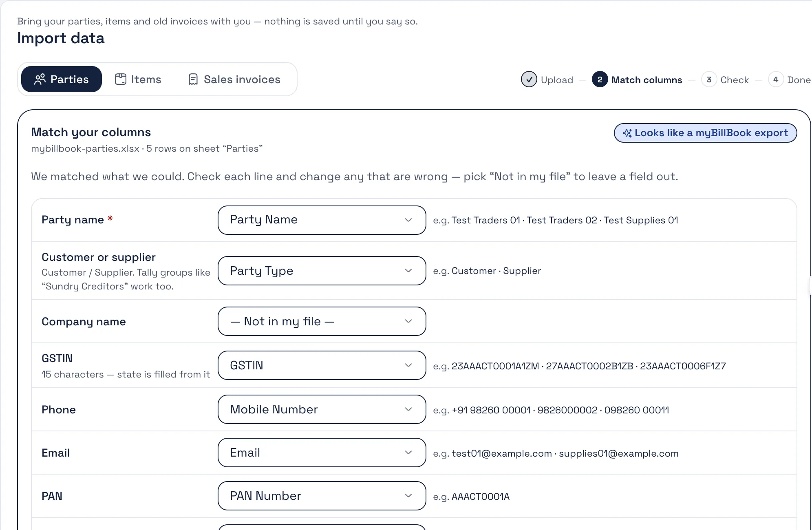Click the Upload step checkmark circle
812x530 pixels.
coord(529,79)
